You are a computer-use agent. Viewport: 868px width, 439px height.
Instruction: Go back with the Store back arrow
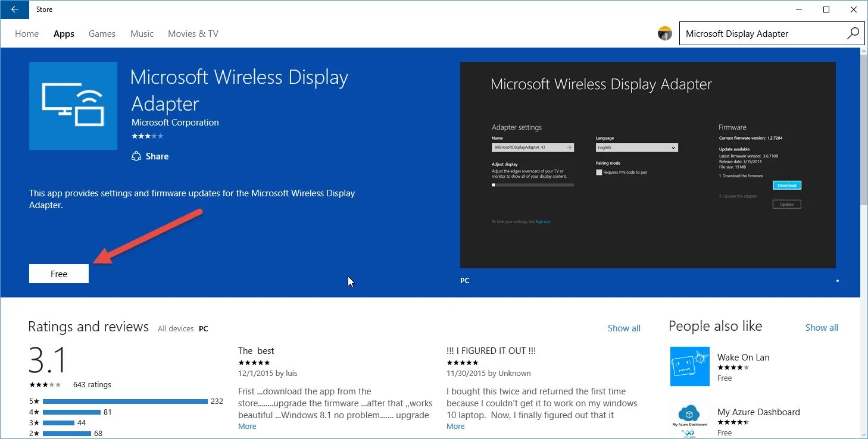coord(15,10)
